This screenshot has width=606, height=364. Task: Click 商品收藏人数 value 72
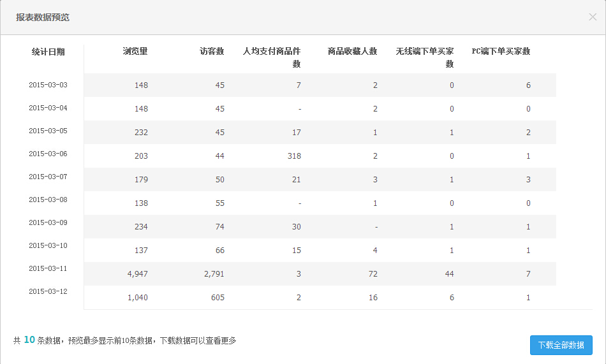373,273
